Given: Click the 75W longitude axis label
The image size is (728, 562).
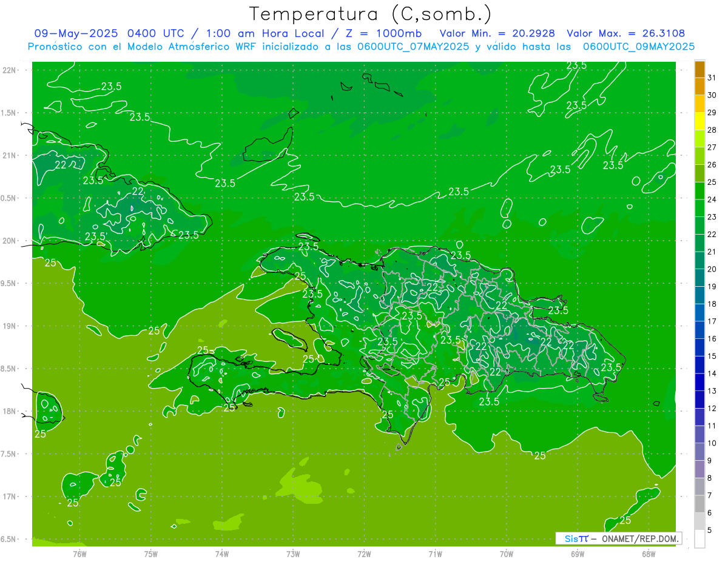Looking at the screenshot, I should point(151,554).
